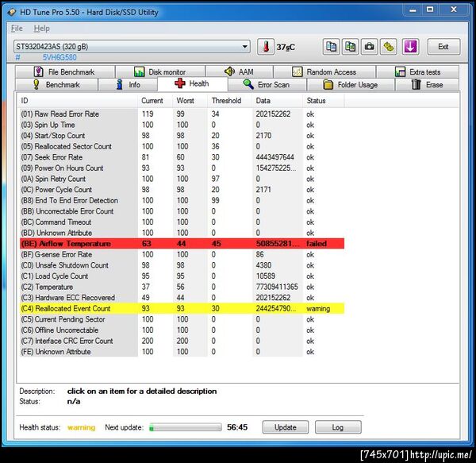Select the (C0) Unsafe Shutdown Count row
The width and height of the screenshot is (476, 463).
pos(182,265)
